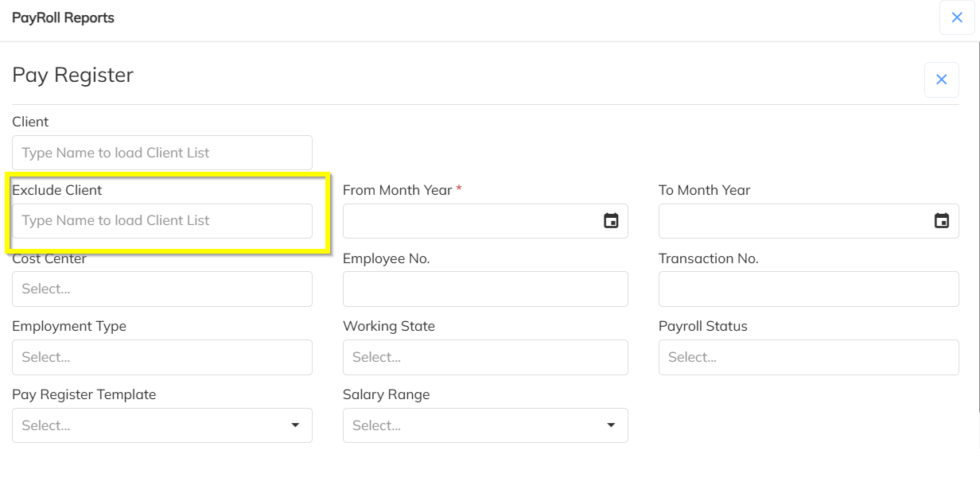This screenshot has height=485, width=980.
Task: Open the Cost Center select box
Action: [162, 289]
